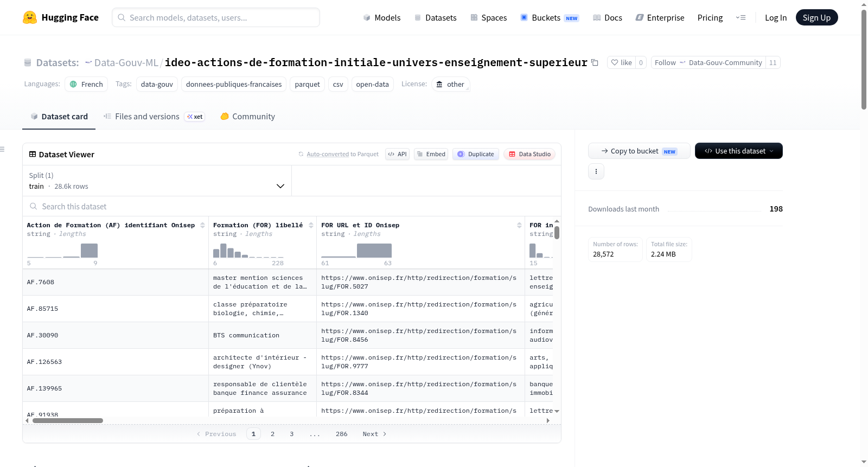868x467 pixels.
Task: Click the left sidebar toggle icon
Action: 2,149
